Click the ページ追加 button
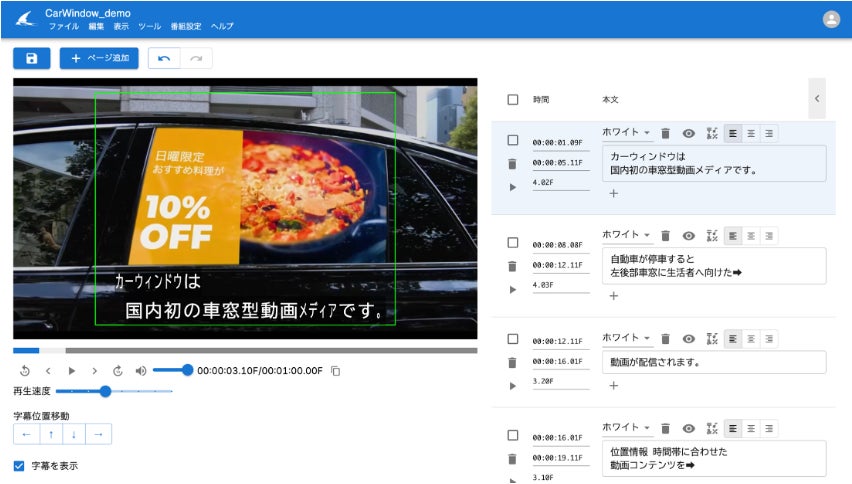 pos(99,58)
